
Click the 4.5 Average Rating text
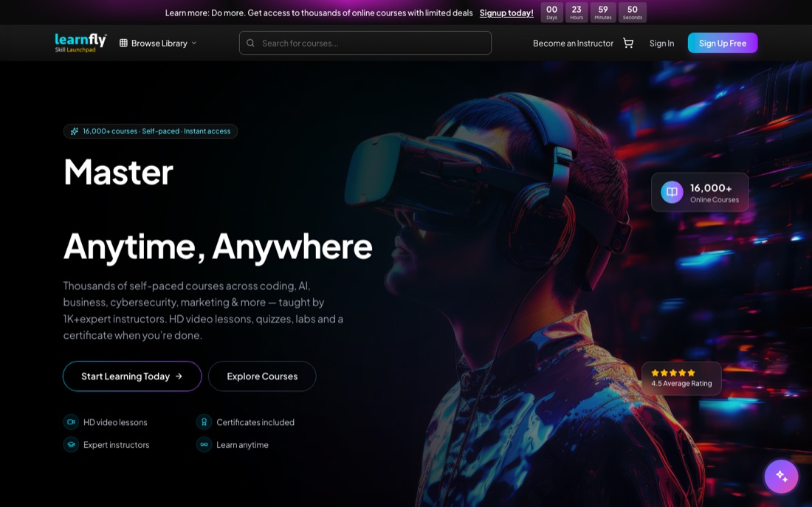pos(681,384)
